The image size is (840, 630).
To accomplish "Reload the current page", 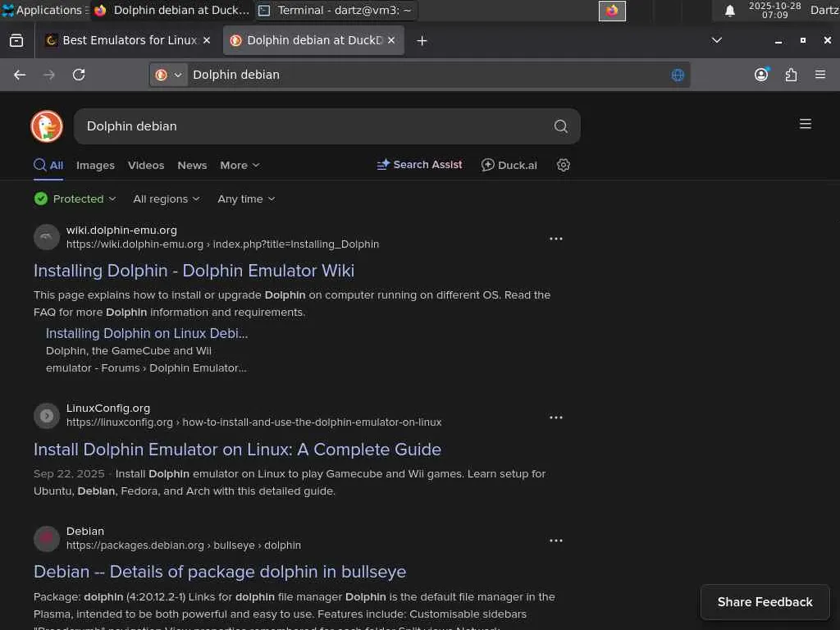I will click(79, 75).
